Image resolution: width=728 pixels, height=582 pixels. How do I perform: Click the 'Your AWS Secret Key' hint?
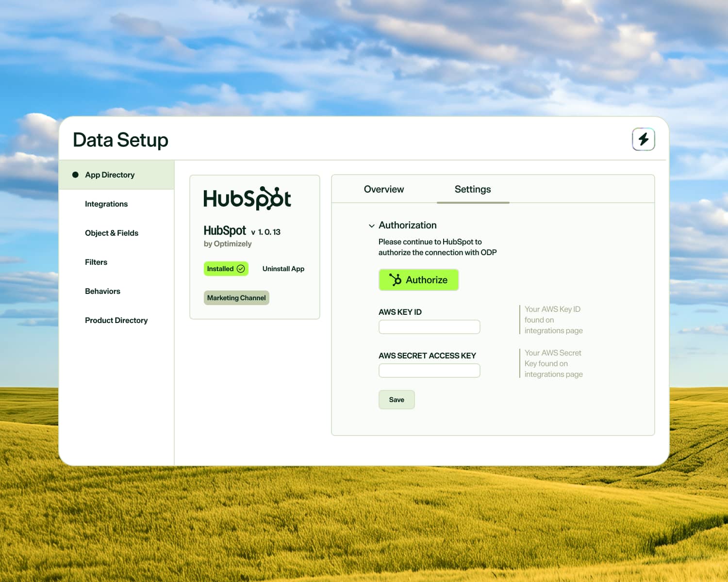(x=554, y=363)
